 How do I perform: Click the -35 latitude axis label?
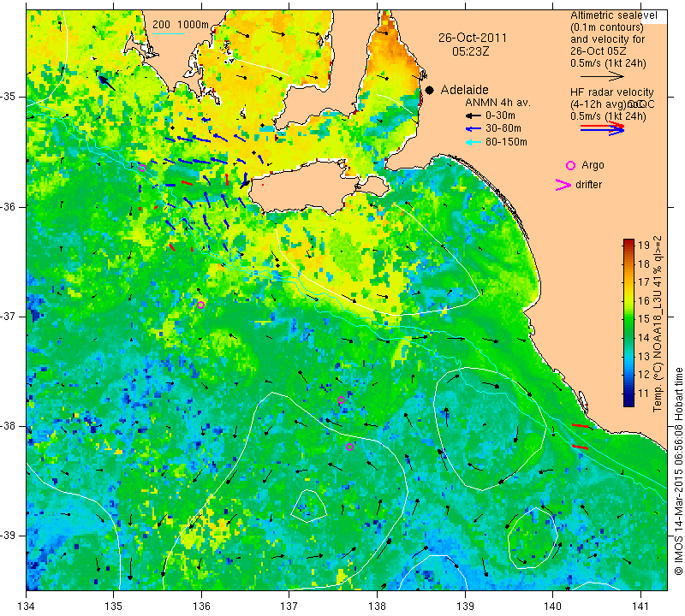[9, 97]
